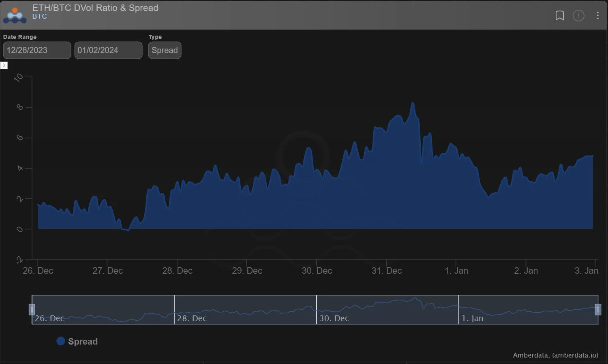Click the 29. Dec axis label
The height and width of the screenshot is (364, 608).
coord(247,270)
